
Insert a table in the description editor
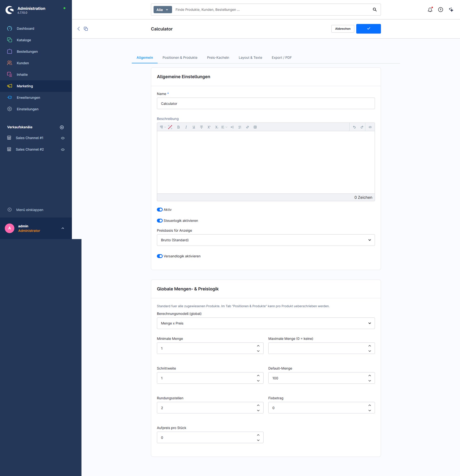[255, 127]
